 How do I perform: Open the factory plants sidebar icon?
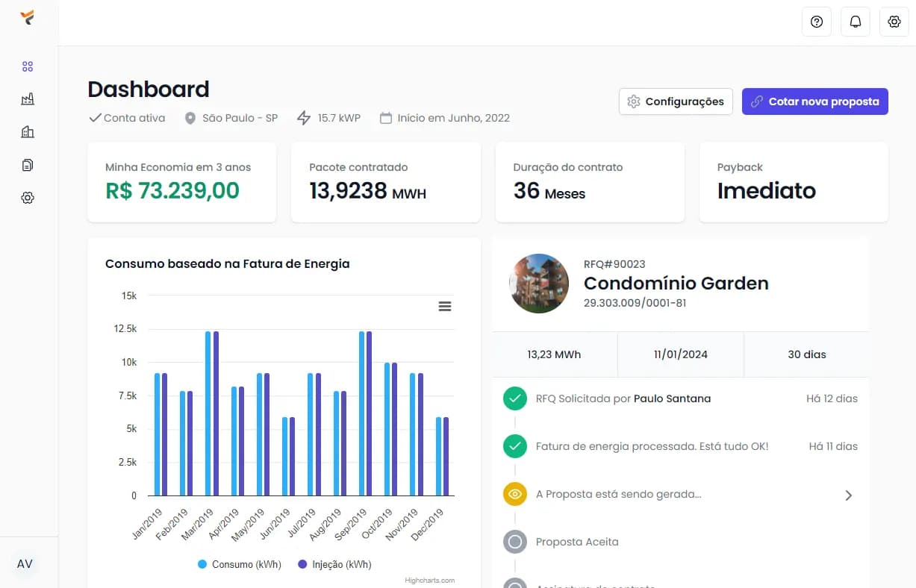coord(28,99)
